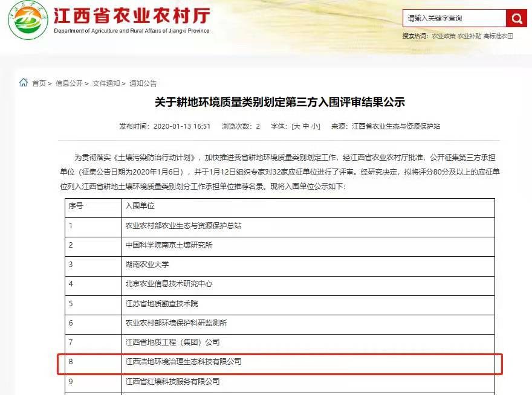Select the 大 large font size option
Viewport: 532px width, 395px height.
(x=297, y=126)
